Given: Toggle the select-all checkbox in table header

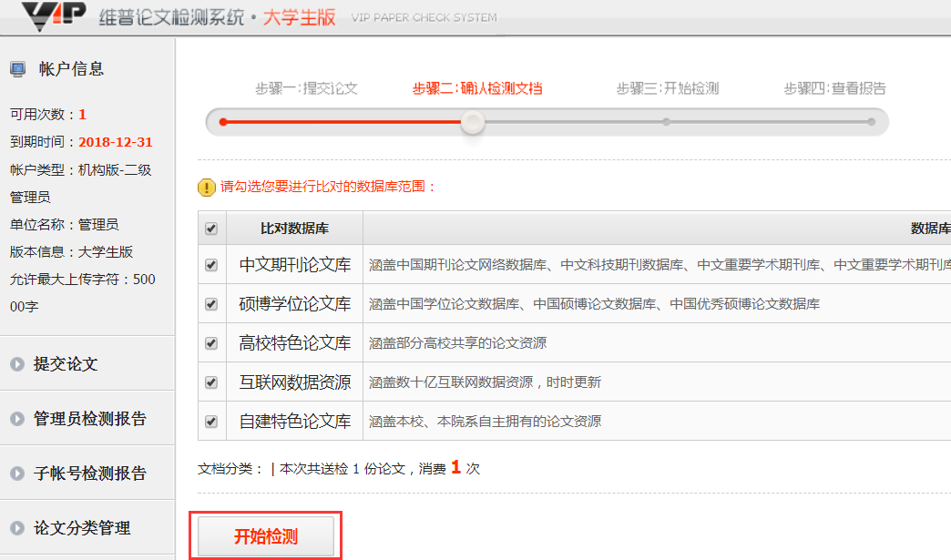Looking at the screenshot, I should tap(211, 229).
